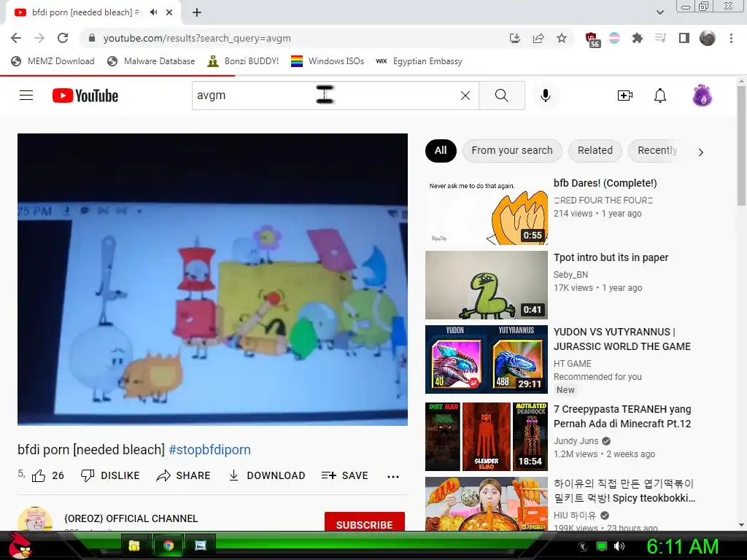Open {OREOZ} OFFICIAL CHANNEL page
Viewport: 747px width, 560px height.
131,518
